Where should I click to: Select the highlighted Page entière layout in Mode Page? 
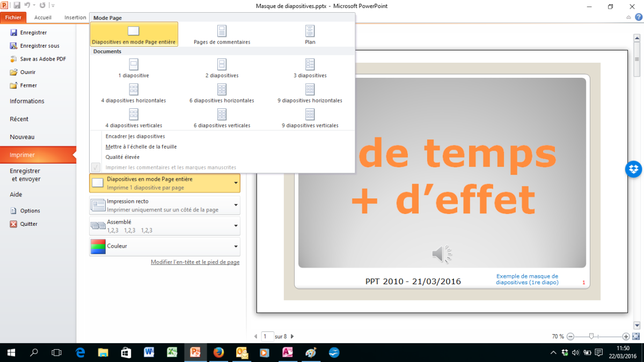[x=134, y=34]
